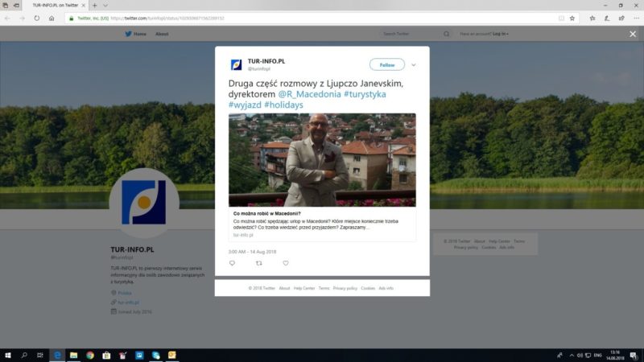Click the browser back arrow
This screenshot has width=644, height=362.
[x=7, y=18]
